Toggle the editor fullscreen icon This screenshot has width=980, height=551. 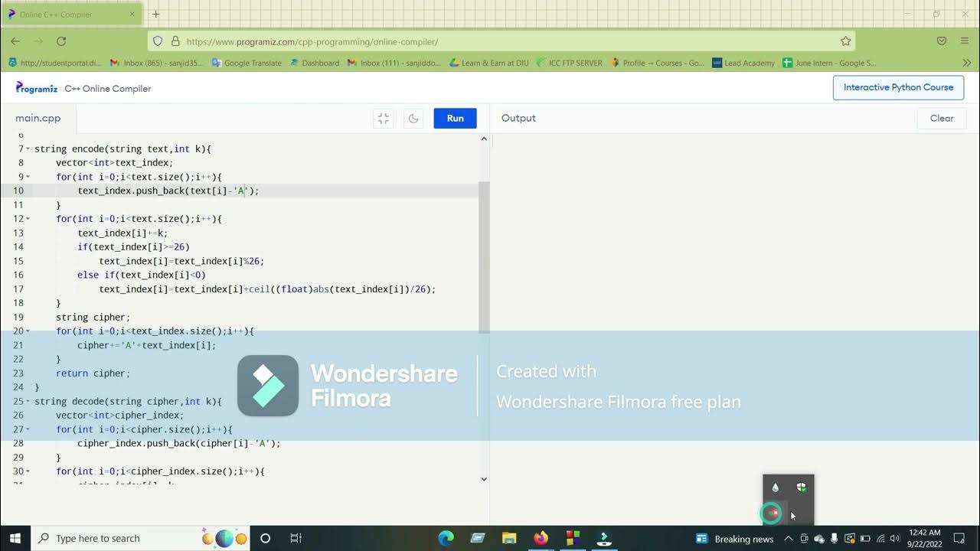pyautogui.click(x=384, y=118)
